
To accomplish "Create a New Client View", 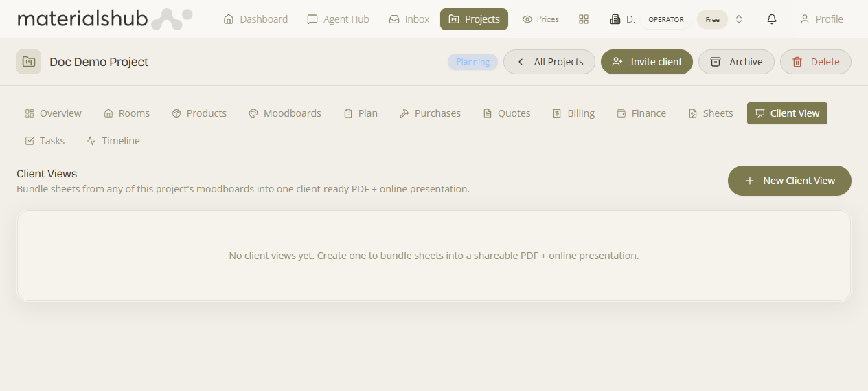I will pyautogui.click(x=790, y=181).
